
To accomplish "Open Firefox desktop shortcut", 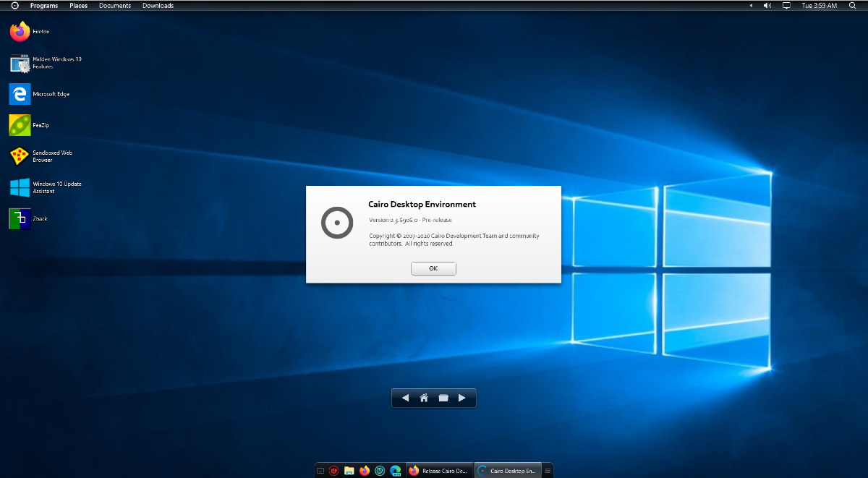I will (20, 32).
